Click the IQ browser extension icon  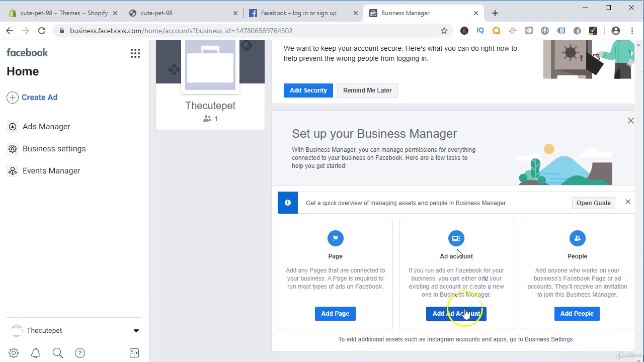click(480, 31)
